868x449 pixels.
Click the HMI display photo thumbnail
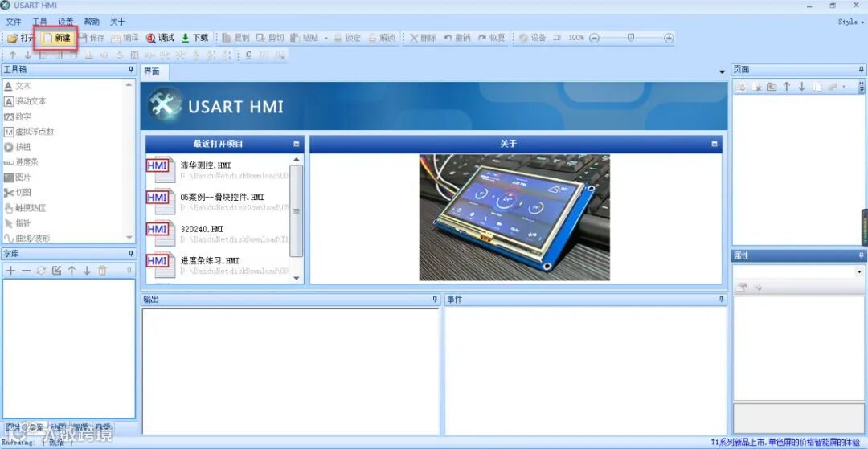[x=514, y=218]
